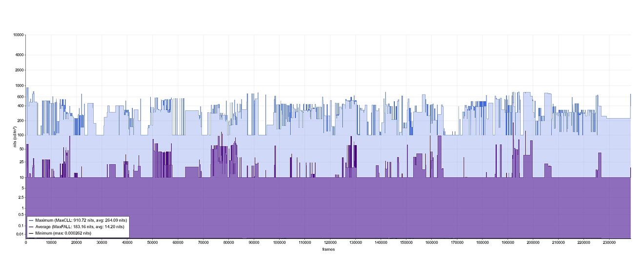
Task: Click the 25 y-axis tick label
Action: 22,161
